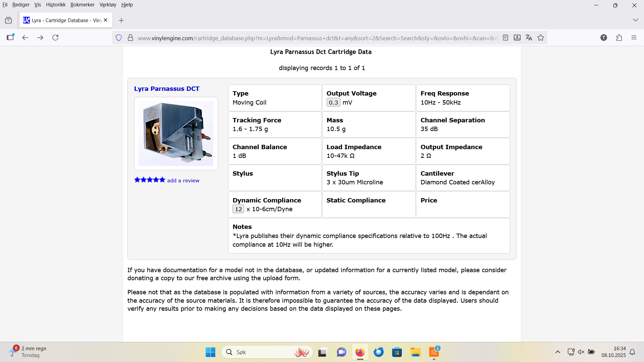Expand system tray hidden icons chevron
Screen dimensions: 644x362
point(557,352)
